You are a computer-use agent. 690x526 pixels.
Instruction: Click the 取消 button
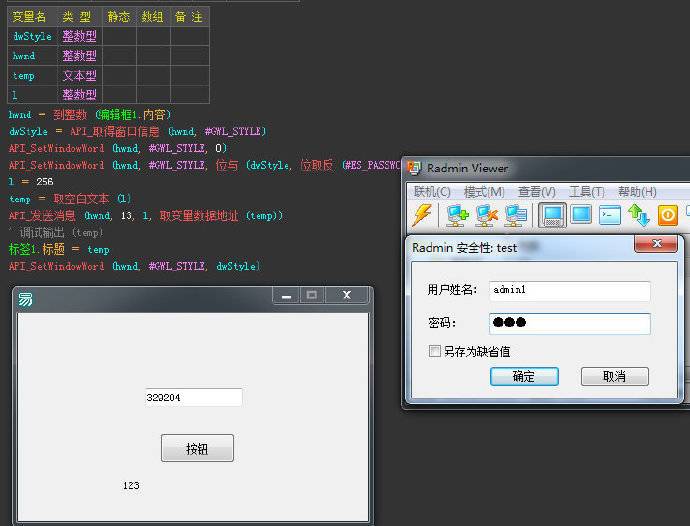[615, 376]
